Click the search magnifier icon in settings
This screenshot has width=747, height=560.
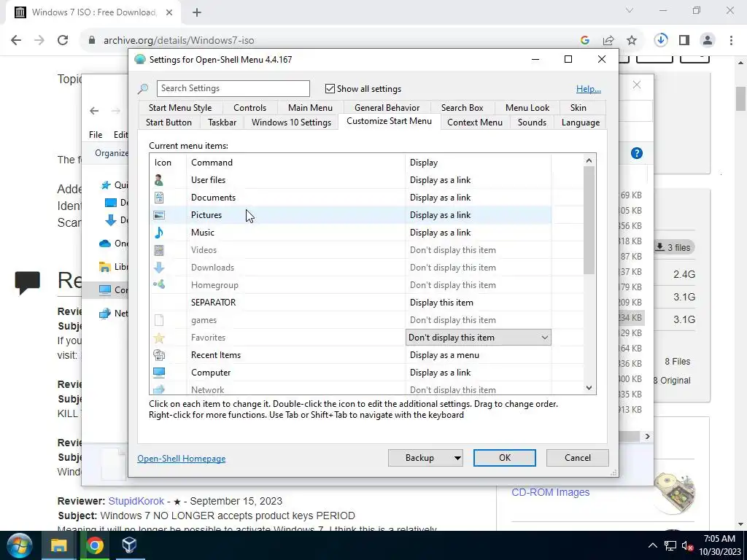click(x=143, y=88)
